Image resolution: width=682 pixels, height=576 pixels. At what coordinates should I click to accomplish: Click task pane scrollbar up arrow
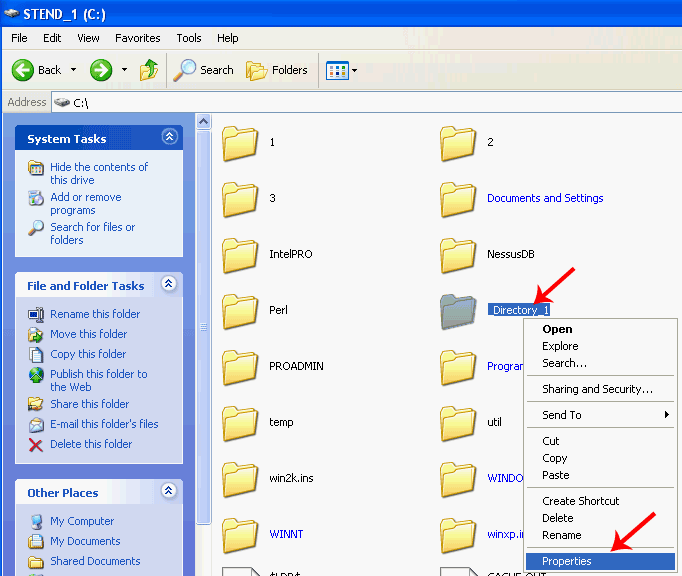pyautogui.click(x=204, y=122)
